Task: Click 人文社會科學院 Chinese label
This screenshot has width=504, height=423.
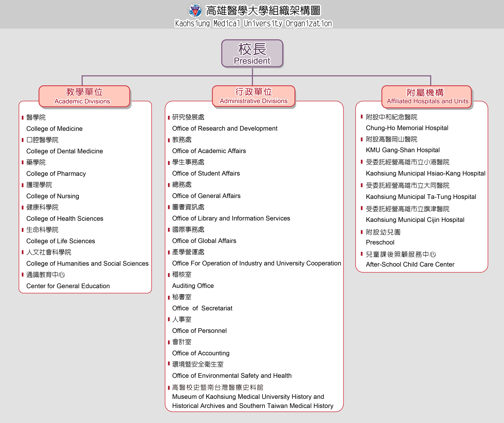Action: coord(49,252)
